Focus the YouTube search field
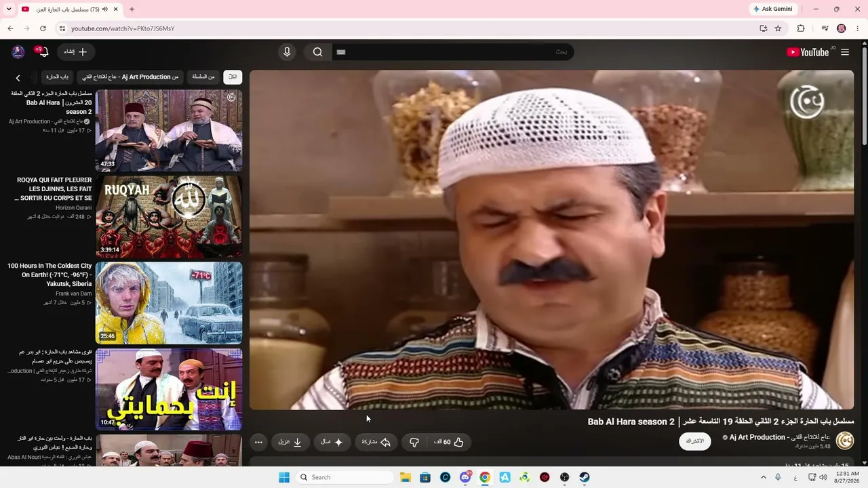 coord(453,52)
